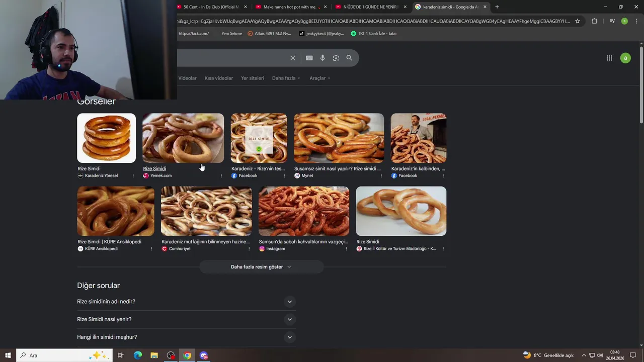The height and width of the screenshot is (362, 644).
Task: Open the Araçlar dropdown
Action: coord(319,78)
